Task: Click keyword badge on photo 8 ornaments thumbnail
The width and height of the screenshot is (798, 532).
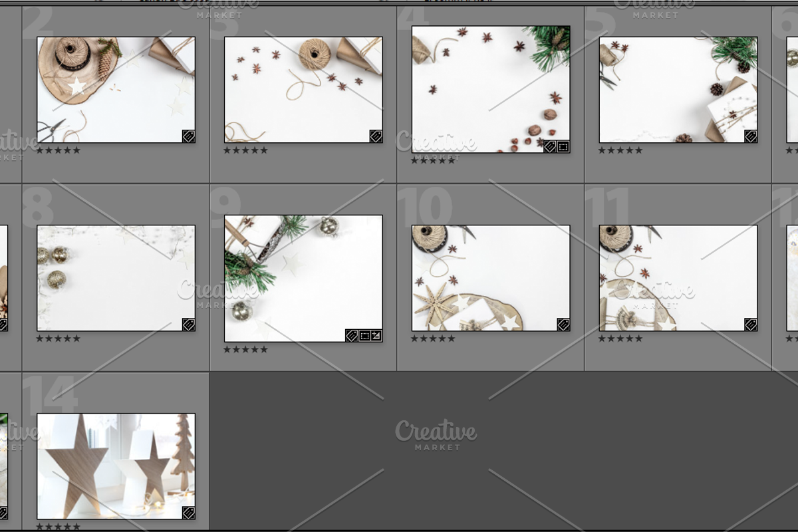Action: (188, 325)
